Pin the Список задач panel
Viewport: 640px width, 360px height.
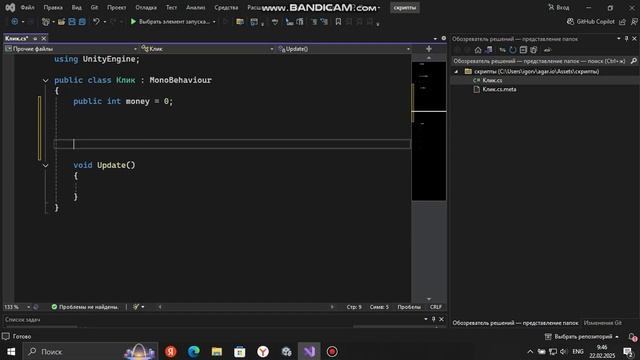[x=433, y=319]
